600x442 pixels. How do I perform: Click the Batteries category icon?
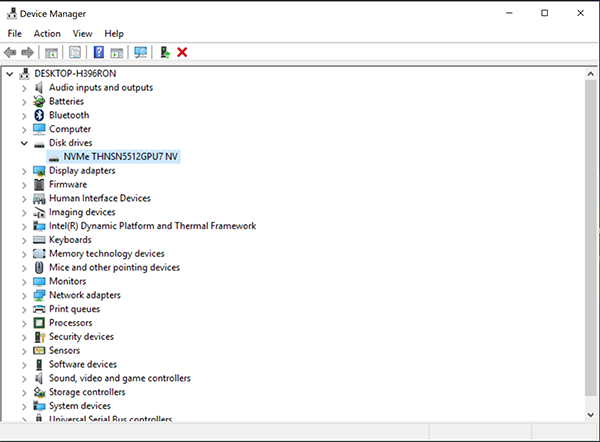click(x=39, y=101)
